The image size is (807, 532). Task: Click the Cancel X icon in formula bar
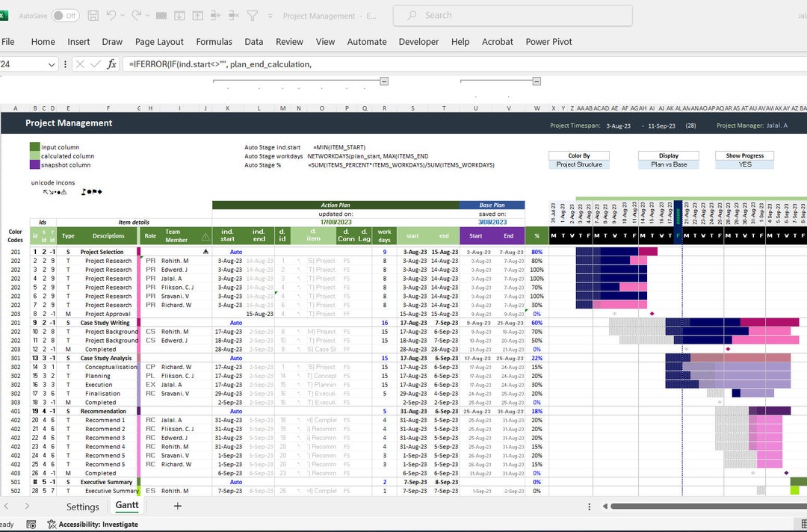pyautogui.click(x=79, y=64)
